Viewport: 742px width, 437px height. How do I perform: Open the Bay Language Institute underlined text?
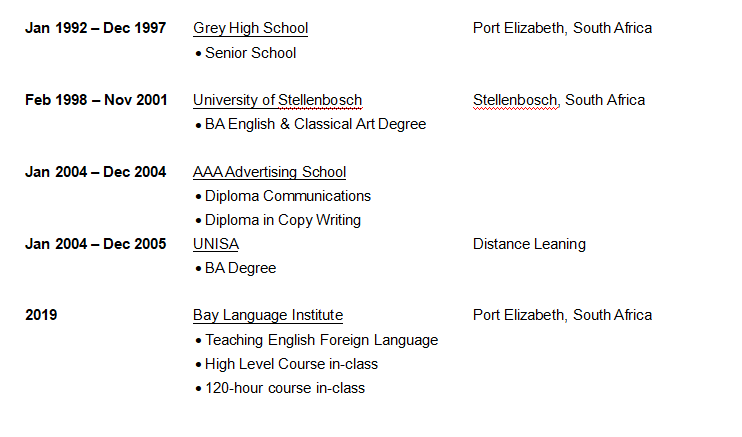pyautogui.click(x=267, y=315)
